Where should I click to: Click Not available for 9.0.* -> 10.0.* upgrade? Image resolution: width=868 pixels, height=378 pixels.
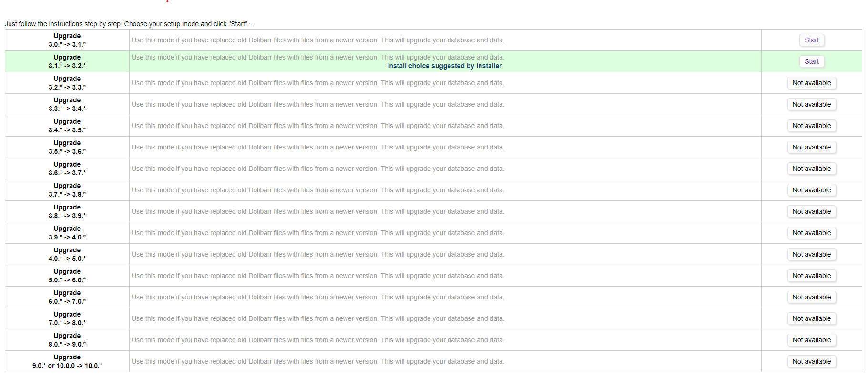tap(811, 361)
